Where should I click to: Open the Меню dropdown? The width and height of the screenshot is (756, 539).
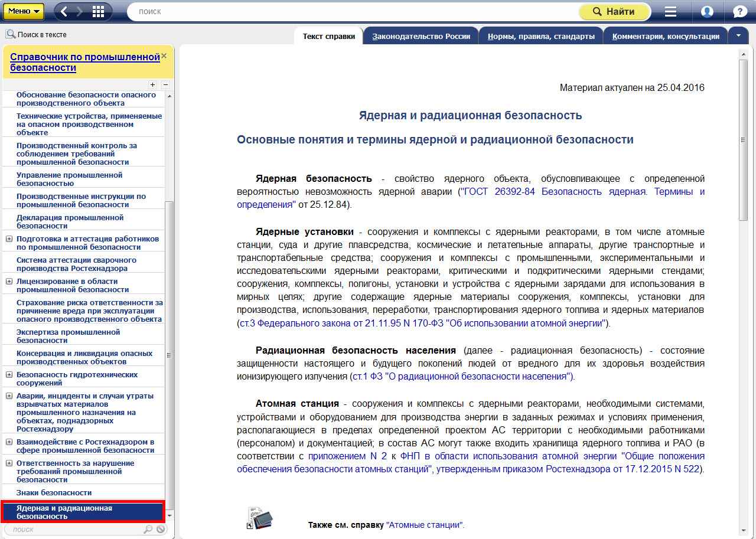point(24,11)
